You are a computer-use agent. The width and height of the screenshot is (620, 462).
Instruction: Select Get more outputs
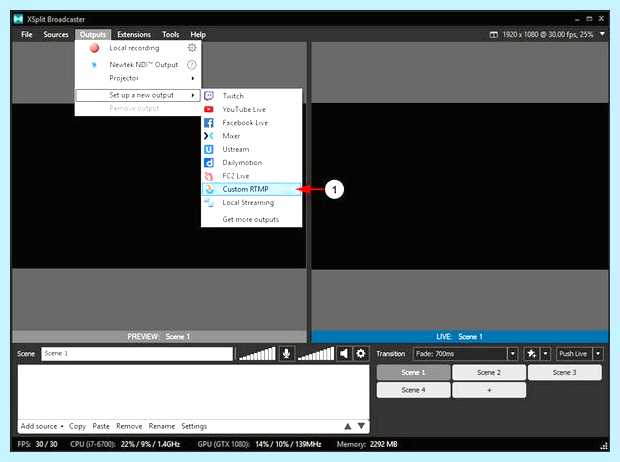point(251,219)
